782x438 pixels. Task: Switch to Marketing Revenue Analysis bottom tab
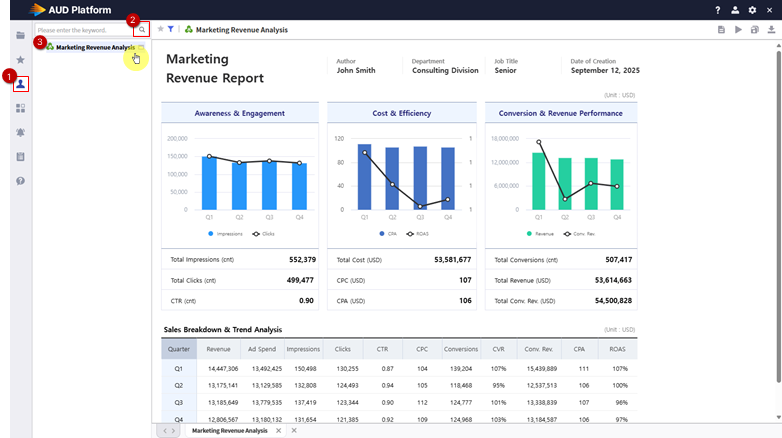229,430
